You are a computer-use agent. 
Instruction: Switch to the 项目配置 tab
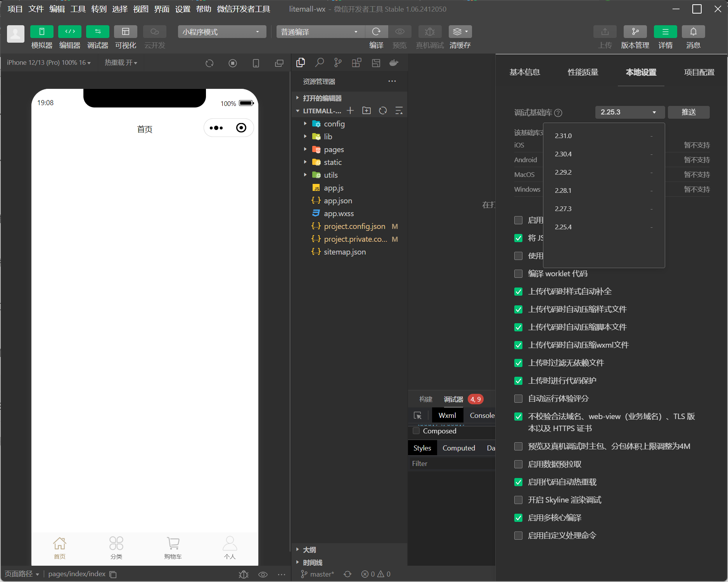click(699, 72)
